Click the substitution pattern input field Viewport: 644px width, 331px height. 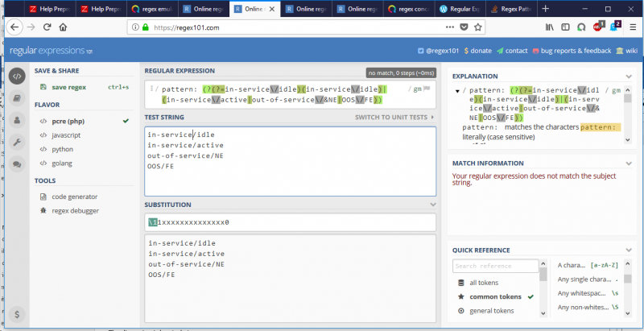point(290,222)
